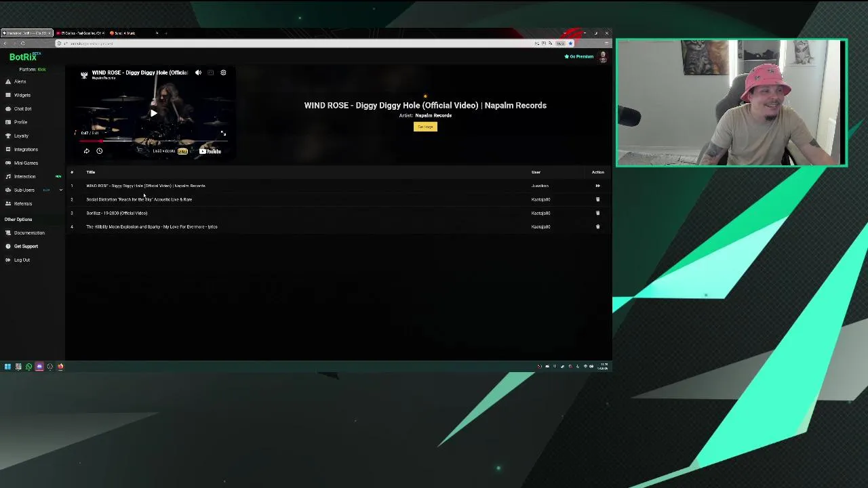Image resolution: width=868 pixels, height=488 pixels.
Task: Open the WhatsApp taskbar icon
Action: point(28,367)
